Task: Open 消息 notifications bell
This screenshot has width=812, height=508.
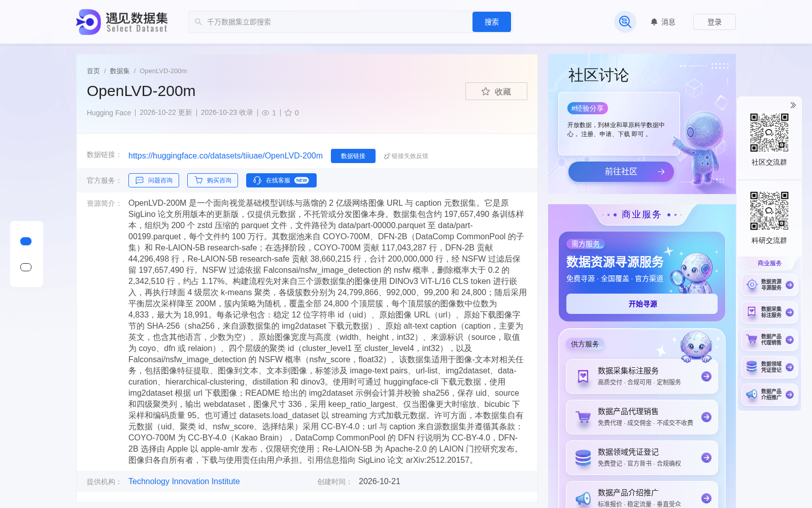Action: point(663,22)
